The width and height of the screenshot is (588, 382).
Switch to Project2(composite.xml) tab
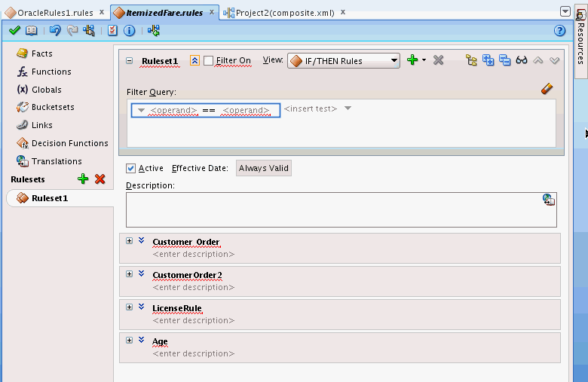(x=285, y=13)
